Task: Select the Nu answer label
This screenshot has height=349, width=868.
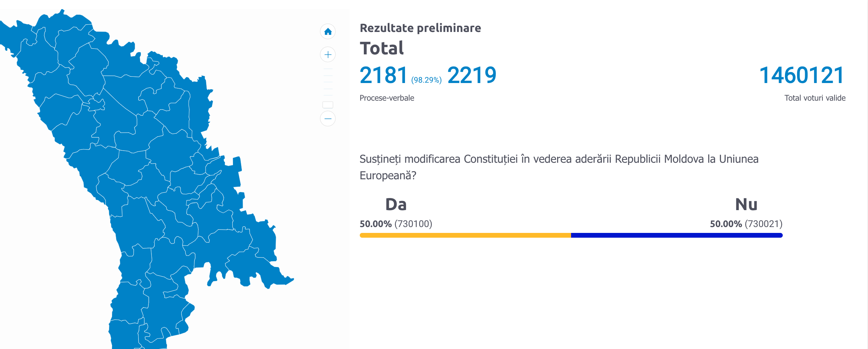Action: tap(746, 204)
